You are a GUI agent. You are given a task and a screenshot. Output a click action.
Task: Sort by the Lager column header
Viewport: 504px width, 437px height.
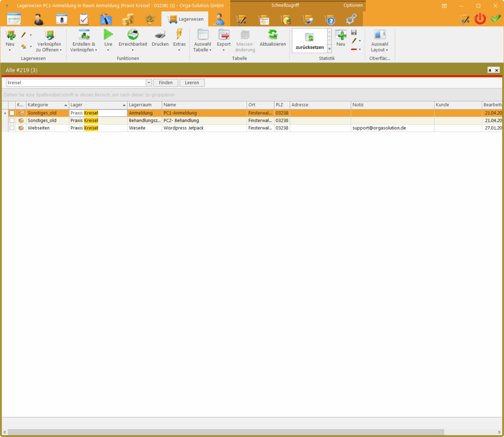click(98, 105)
